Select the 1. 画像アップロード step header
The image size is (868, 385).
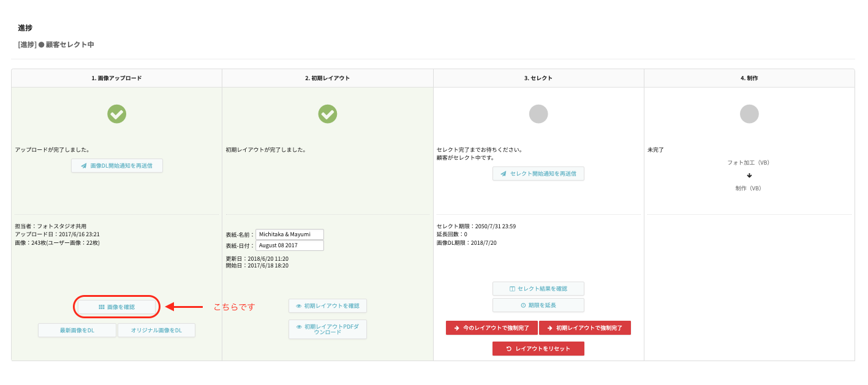point(116,78)
